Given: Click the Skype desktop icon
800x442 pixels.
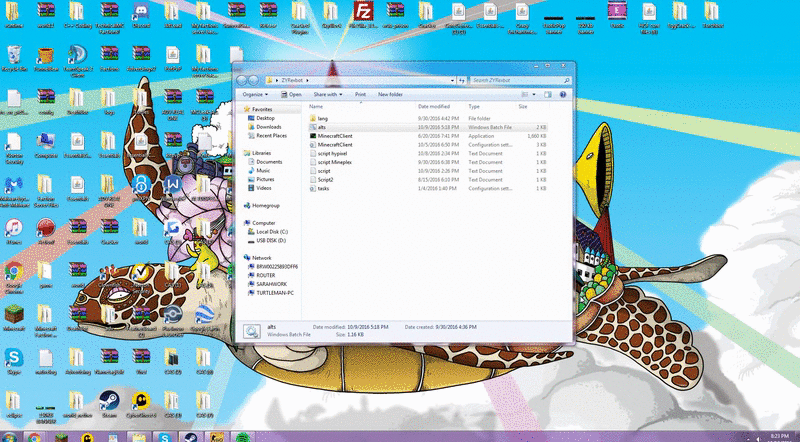Looking at the screenshot, I should [x=14, y=361].
